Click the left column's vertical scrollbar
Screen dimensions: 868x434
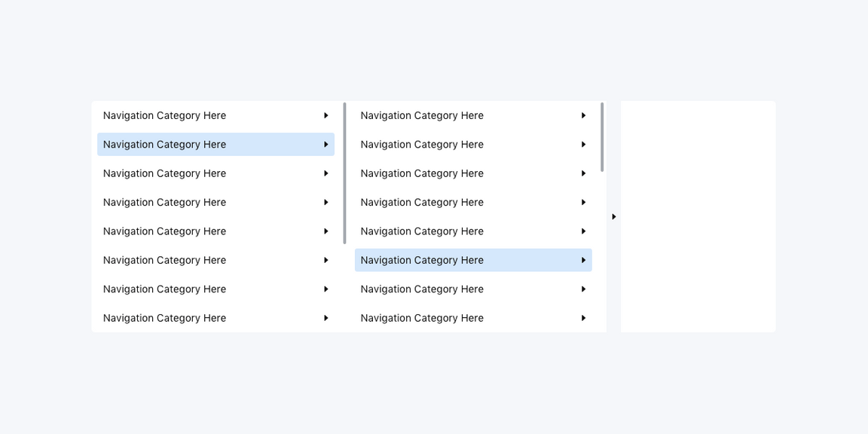[x=344, y=173]
